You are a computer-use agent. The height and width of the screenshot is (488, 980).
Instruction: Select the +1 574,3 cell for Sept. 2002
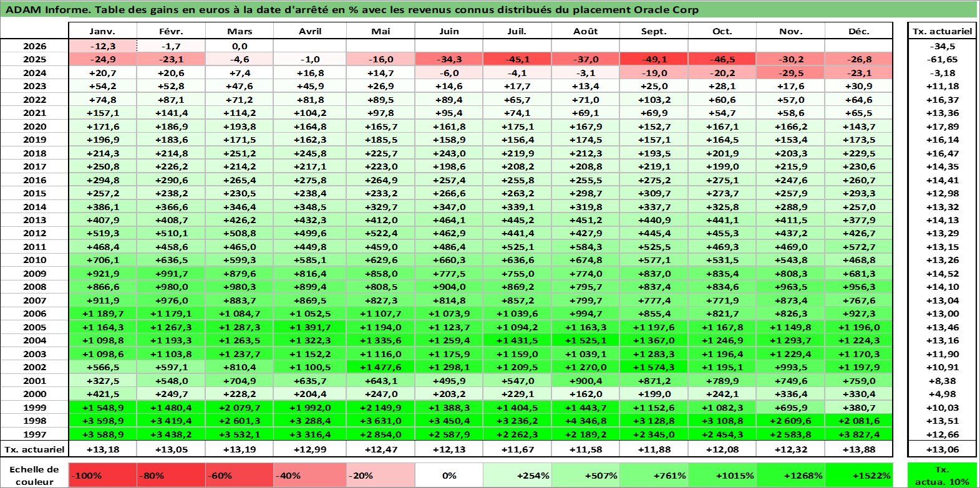coord(654,367)
